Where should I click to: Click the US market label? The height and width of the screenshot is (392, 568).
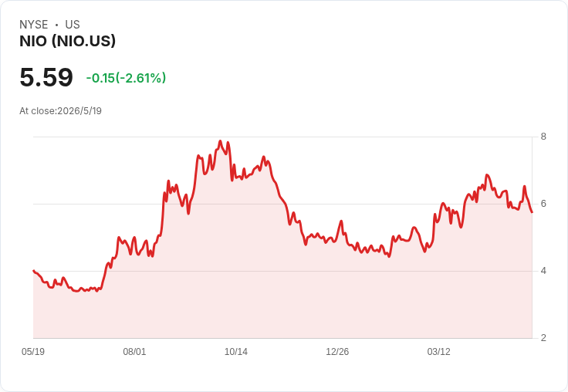click(73, 25)
